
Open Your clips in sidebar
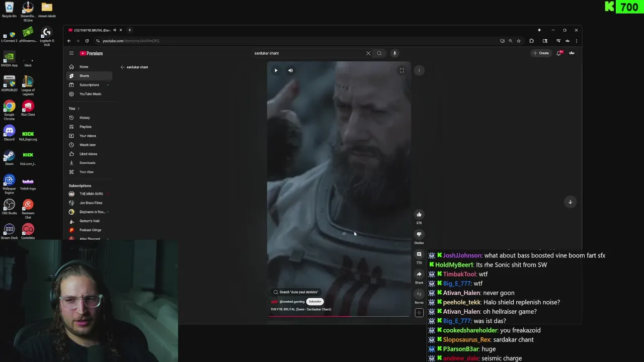coord(89,172)
